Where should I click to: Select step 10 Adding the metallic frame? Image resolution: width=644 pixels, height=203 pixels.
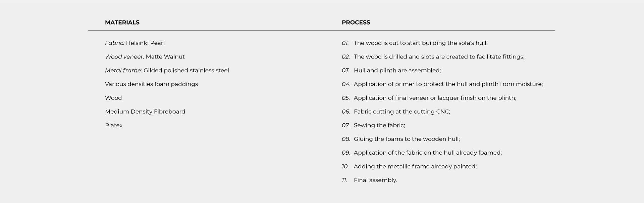click(x=415, y=166)
